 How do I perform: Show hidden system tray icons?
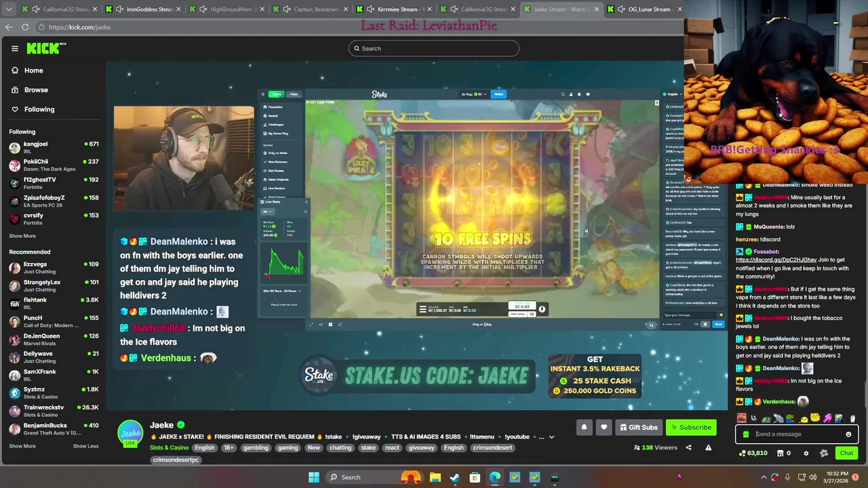(764, 477)
